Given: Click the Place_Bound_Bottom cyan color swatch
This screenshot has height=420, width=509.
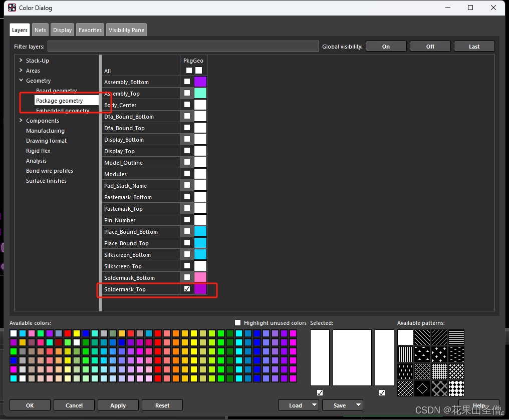Looking at the screenshot, I should (x=200, y=231).
